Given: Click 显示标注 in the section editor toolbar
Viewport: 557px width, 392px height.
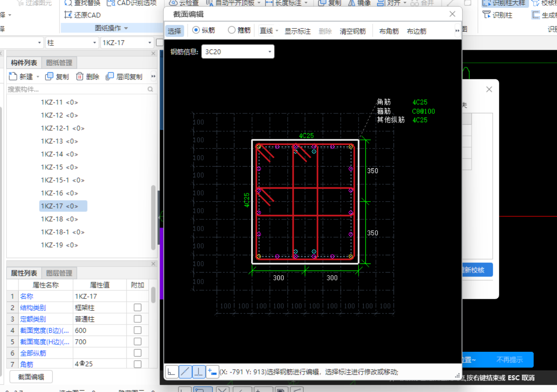Looking at the screenshot, I should pyautogui.click(x=298, y=31).
